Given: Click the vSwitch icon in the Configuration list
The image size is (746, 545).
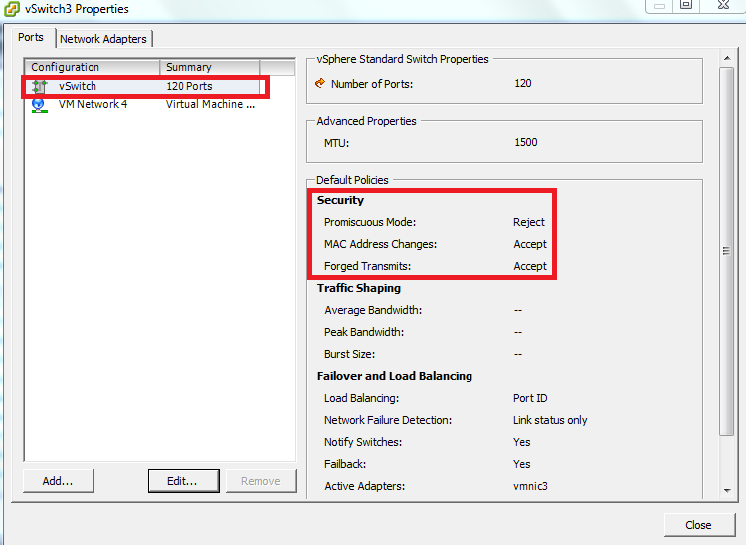Looking at the screenshot, I should click(39, 87).
